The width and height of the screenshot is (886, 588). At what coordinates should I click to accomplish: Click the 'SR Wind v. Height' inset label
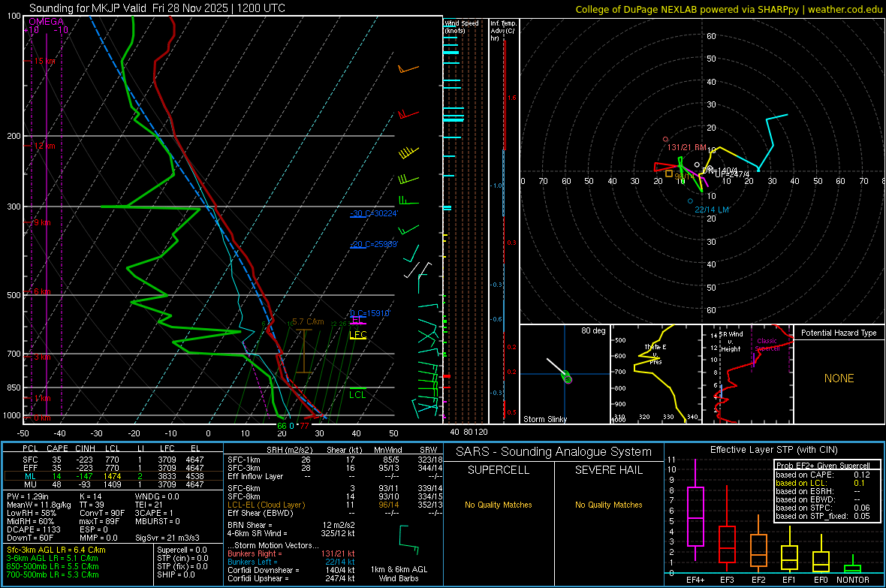[x=731, y=342]
